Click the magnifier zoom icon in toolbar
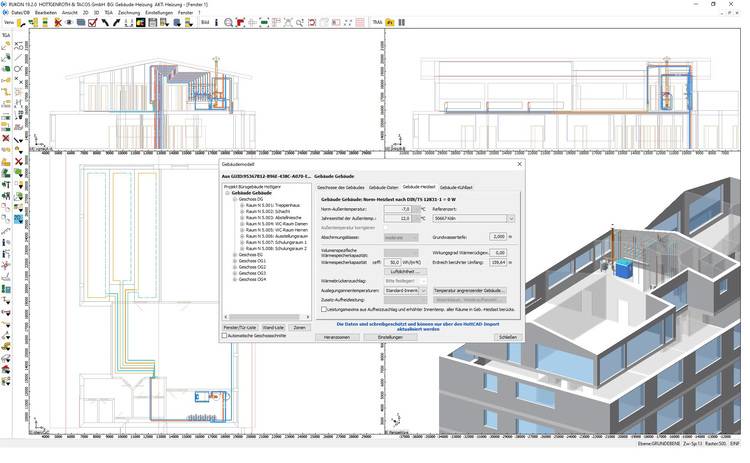 click(x=229, y=21)
